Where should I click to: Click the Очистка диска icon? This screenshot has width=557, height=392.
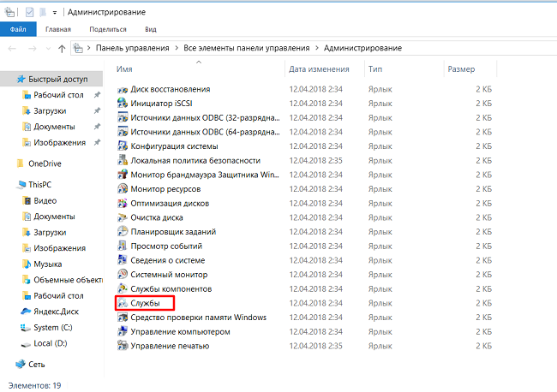coord(122,217)
